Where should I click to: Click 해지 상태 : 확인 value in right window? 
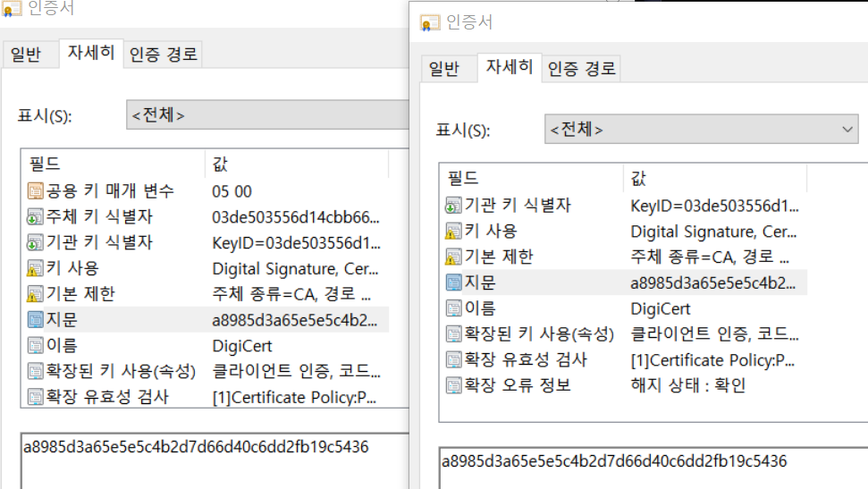688,385
